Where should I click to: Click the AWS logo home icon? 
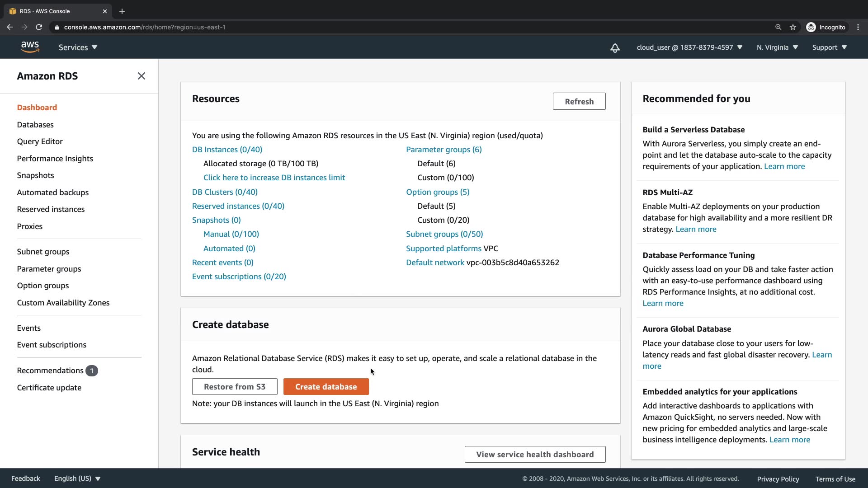point(30,47)
